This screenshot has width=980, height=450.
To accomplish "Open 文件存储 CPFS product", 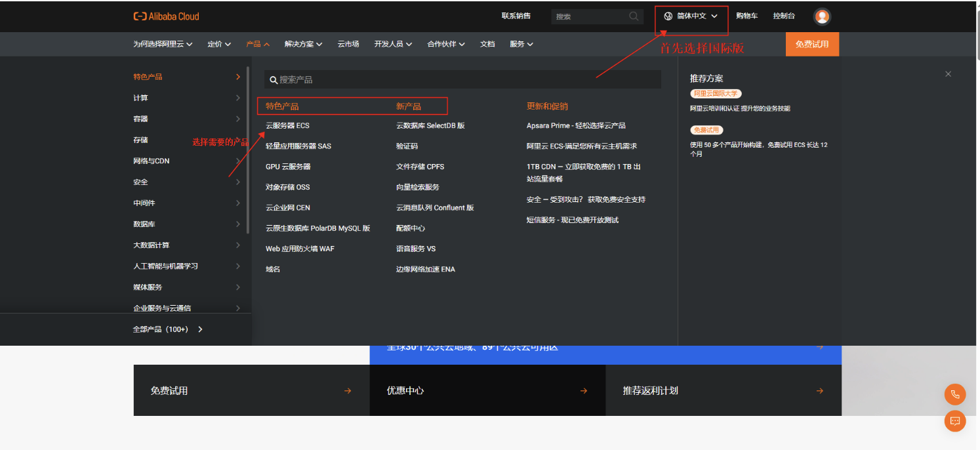I will click(x=420, y=167).
